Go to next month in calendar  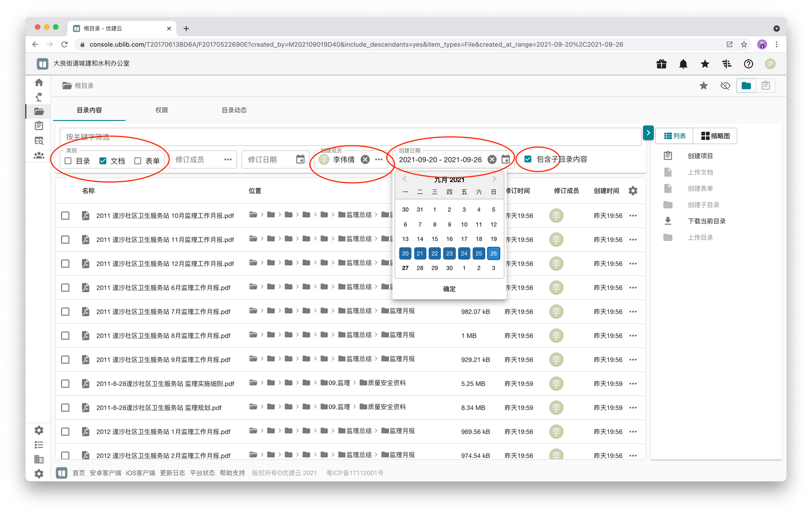pyautogui.click(x=494, y=179)
